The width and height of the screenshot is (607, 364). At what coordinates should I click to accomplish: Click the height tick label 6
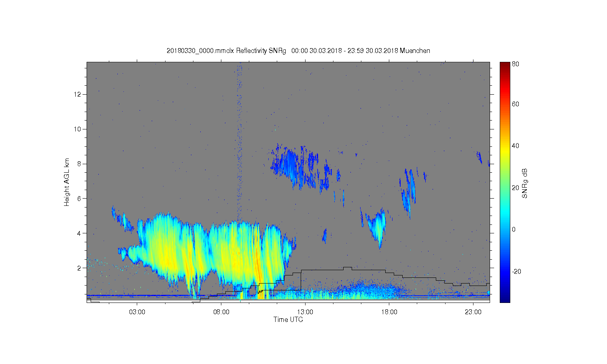pos(80,198)
